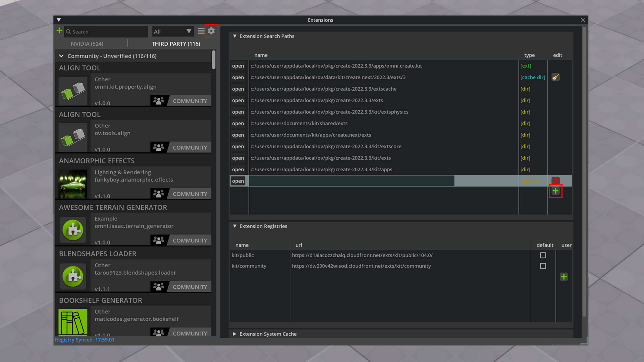Screen dimensions: 644x362
Task: Toggle the default checkbox for kit/community
Action: point(543,266)
